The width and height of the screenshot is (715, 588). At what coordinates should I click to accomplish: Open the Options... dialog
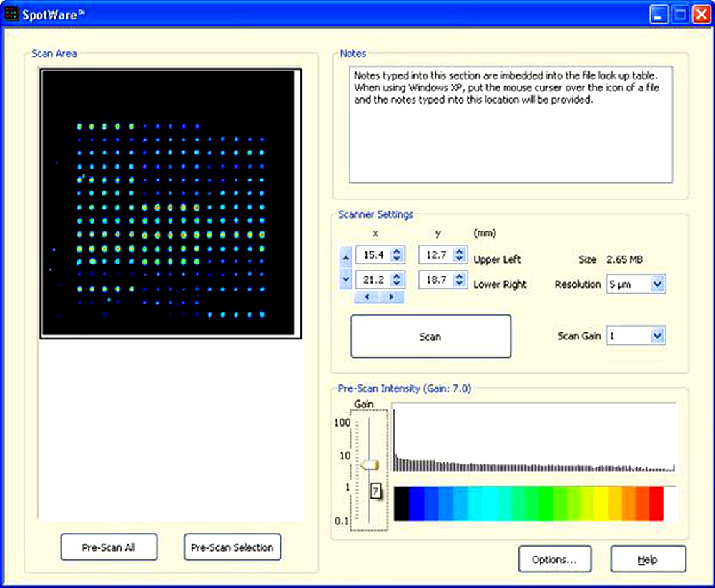(x=555, y=559)
